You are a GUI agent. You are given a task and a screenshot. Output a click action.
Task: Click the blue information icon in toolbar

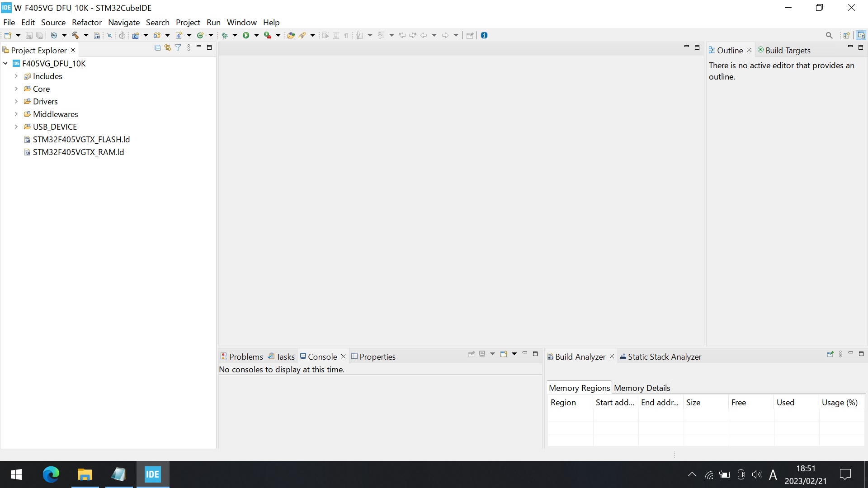click(484, 35)
